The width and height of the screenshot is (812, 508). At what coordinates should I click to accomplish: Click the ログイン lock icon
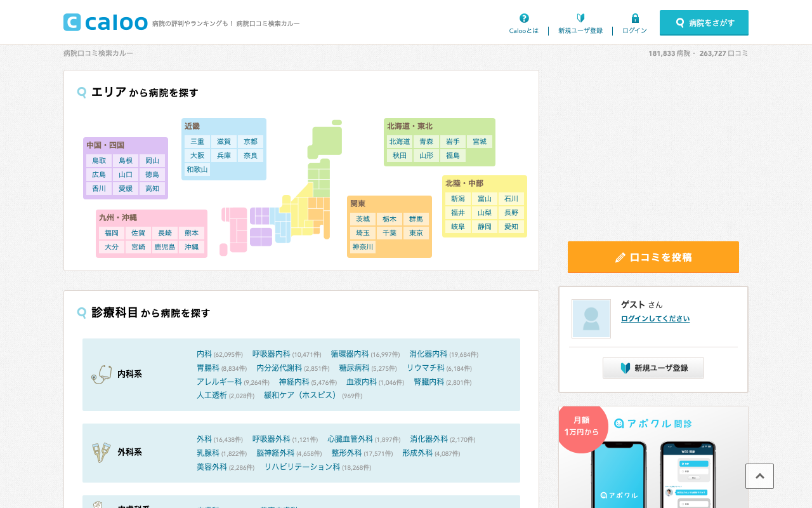635,18
